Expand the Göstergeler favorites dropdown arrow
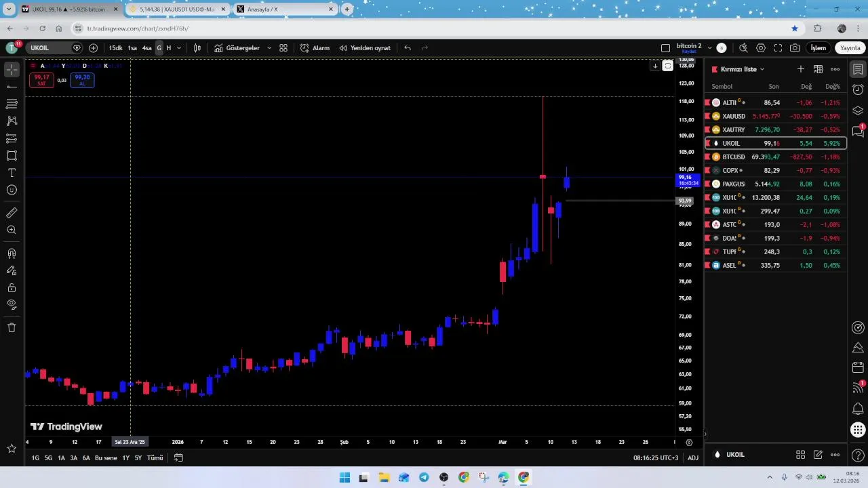The width and height of the screenshot is (868, 488). click(269, 48)
